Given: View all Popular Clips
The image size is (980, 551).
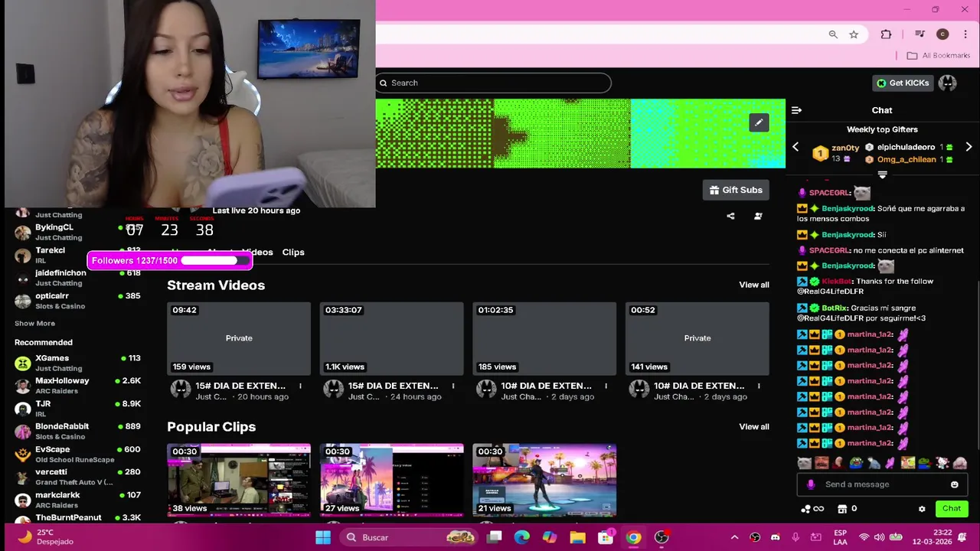Looking at the screenshot, I should click(x=754, y=426).
